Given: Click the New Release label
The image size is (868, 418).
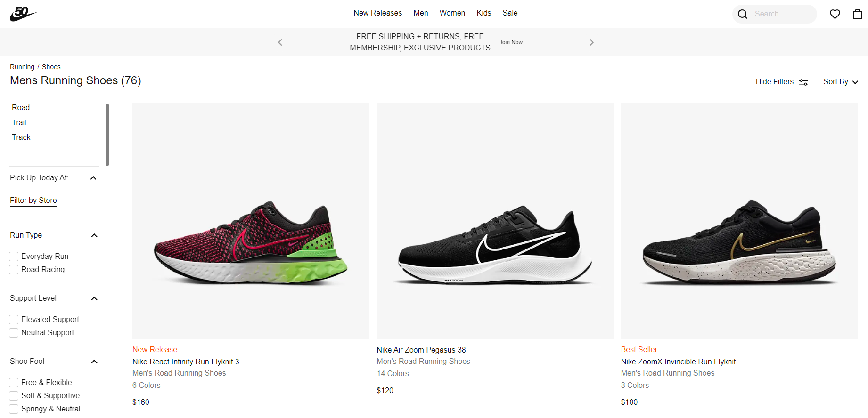Looking at the screenshot, I should click(x=155, y=350).
